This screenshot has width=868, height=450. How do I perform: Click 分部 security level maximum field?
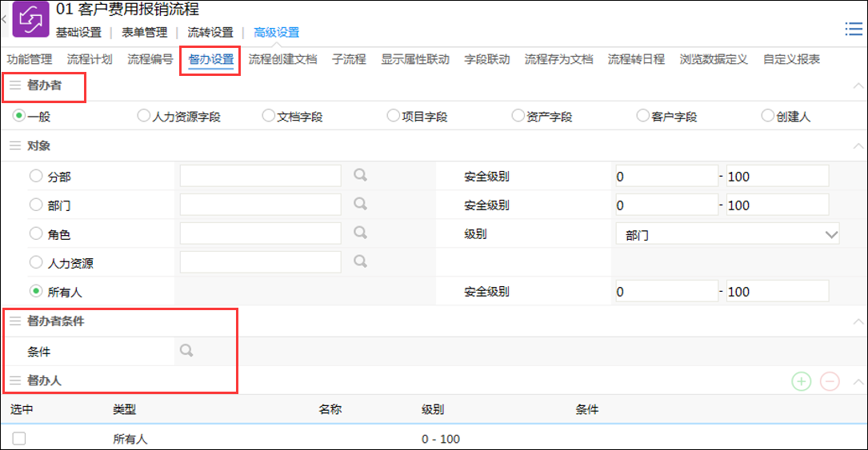(778, 176)
